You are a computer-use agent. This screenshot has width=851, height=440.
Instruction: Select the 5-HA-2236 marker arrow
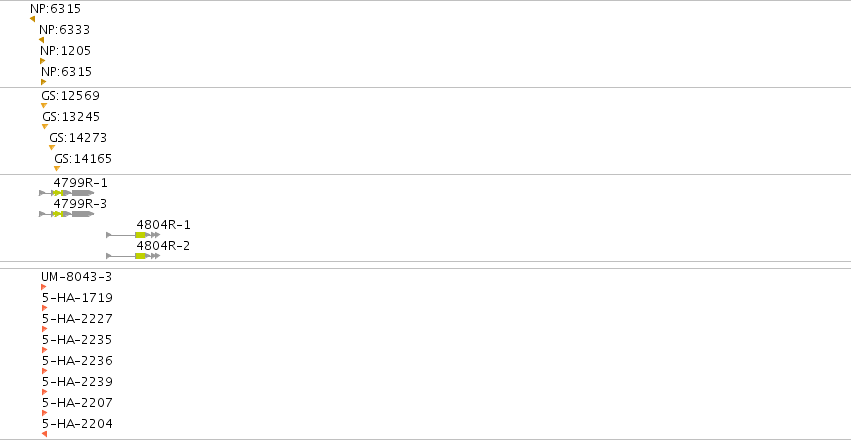[x=45, y=371]
